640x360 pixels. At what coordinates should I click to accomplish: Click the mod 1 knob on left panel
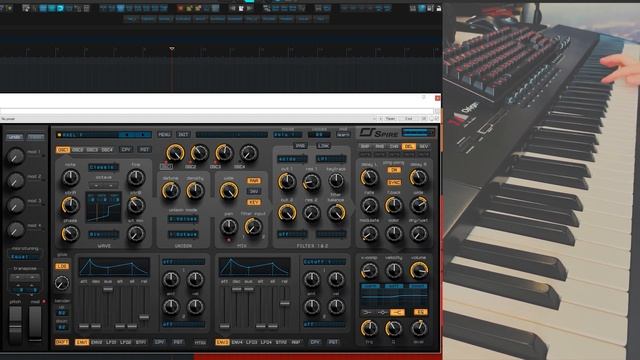point(16,156)
